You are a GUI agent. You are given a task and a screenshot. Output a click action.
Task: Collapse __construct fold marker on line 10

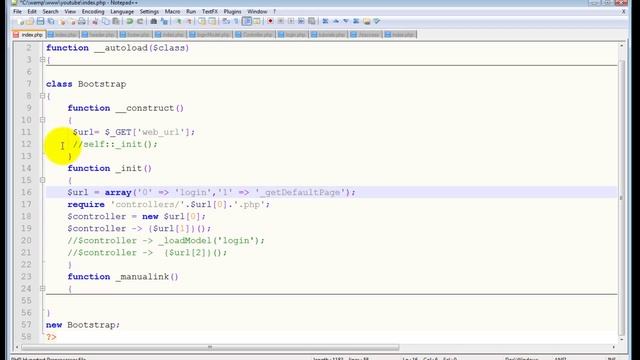click(42, 120)
